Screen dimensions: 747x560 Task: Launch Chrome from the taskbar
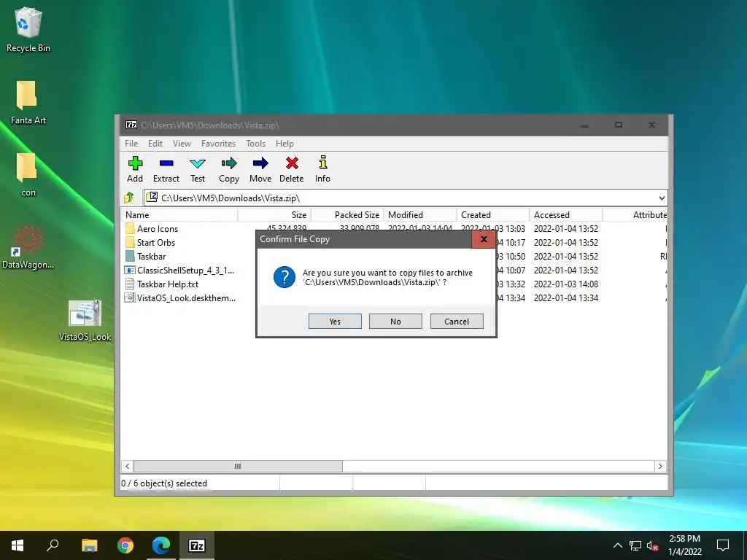click(125, 545)
